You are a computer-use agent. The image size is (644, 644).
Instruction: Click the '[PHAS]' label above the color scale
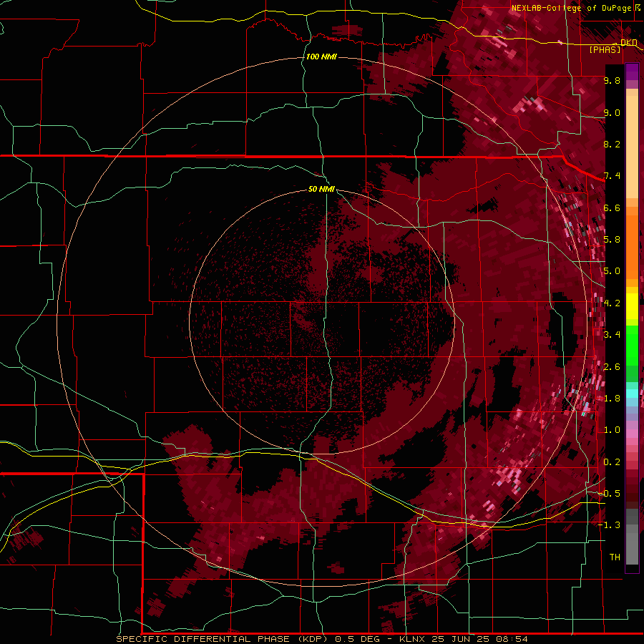pyautogui.click(x=605, y=49)
